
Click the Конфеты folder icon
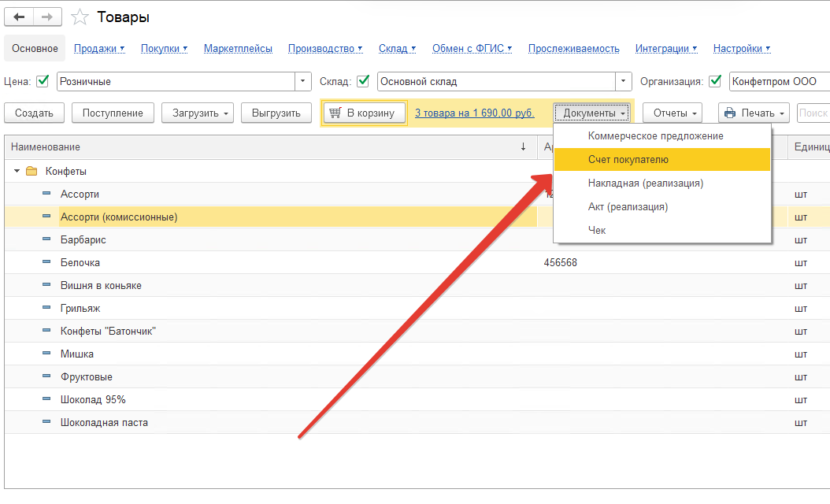click(31, 171)
